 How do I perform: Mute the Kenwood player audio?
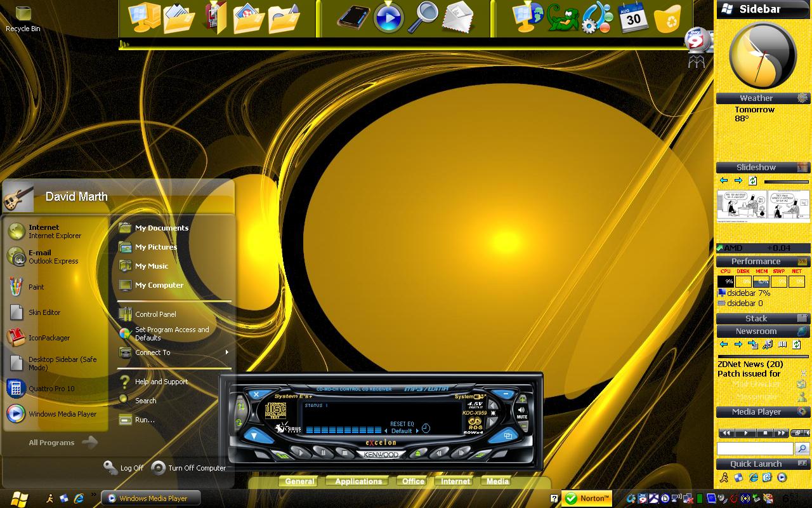tap(522, 413)
